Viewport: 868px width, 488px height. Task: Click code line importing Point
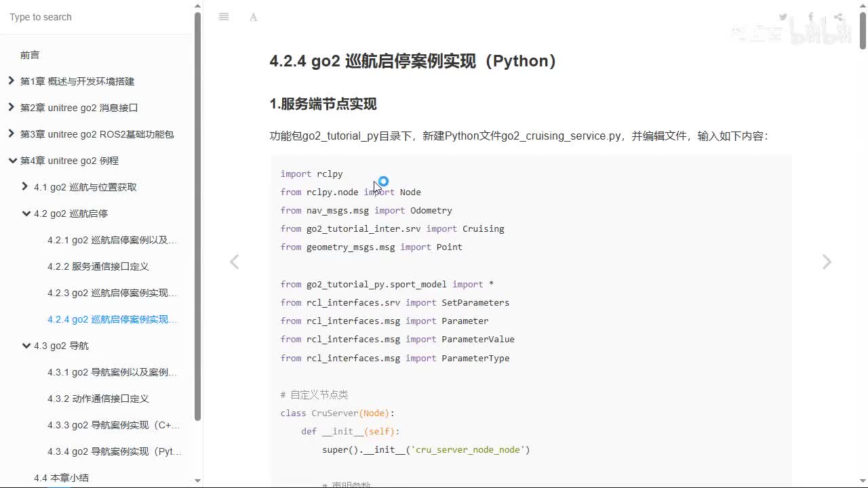[x=371, y=247]
